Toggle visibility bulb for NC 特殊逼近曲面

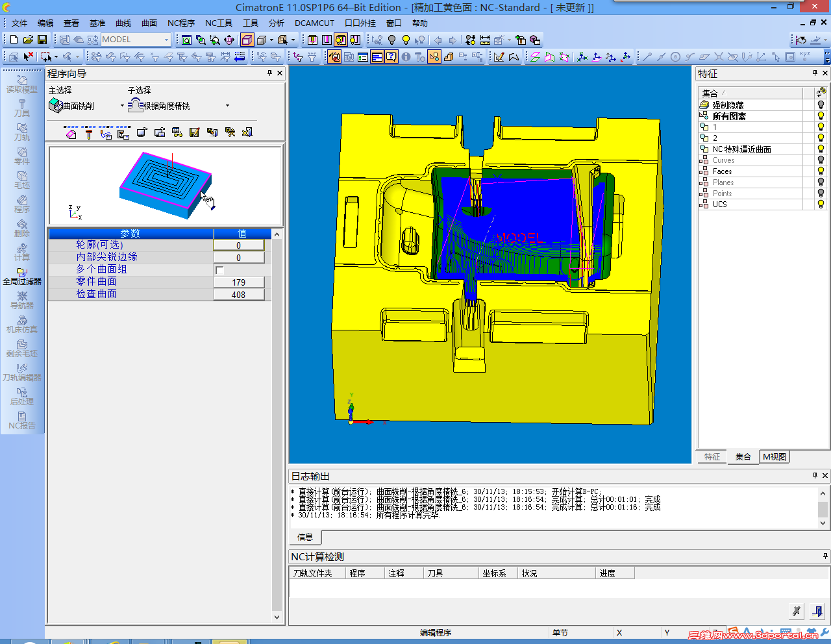pos(821,149)
